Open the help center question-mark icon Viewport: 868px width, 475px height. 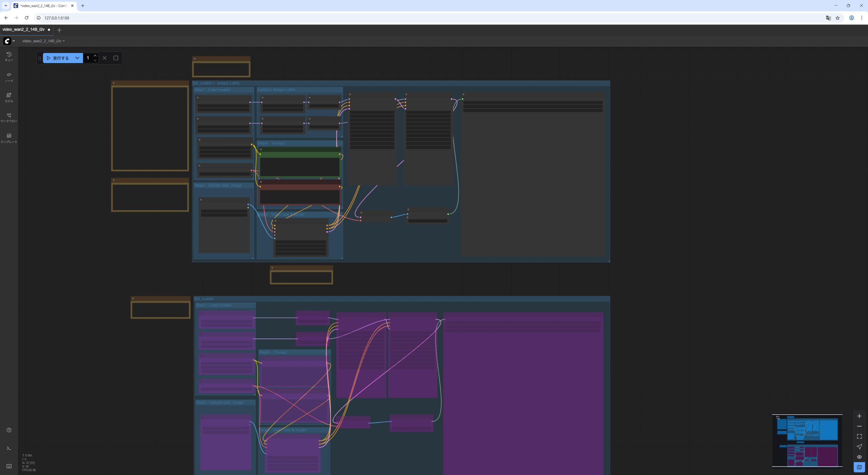coord(9,430)
